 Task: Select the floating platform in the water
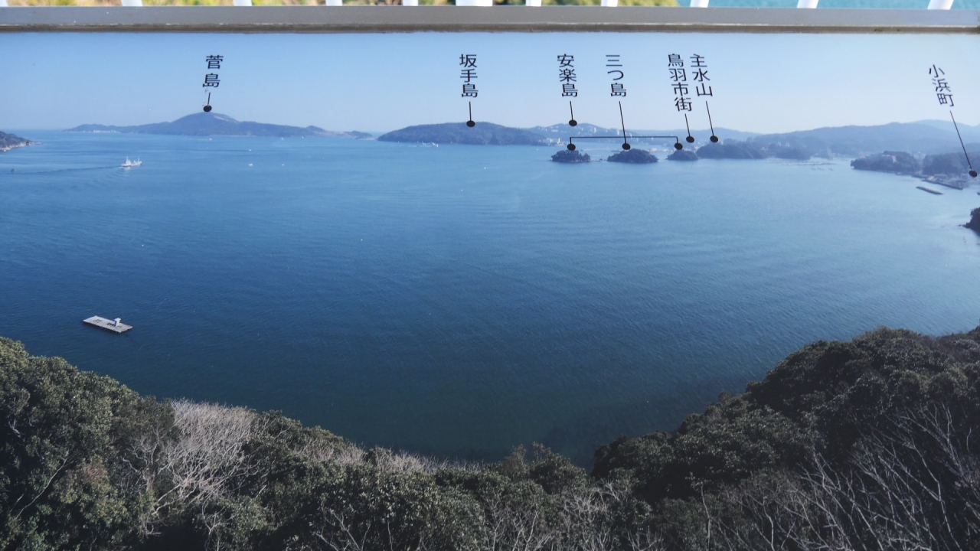[x=107, y=324]
